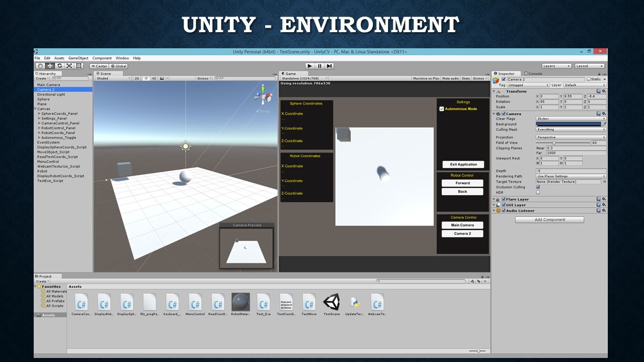Click the Camera 2 game object cube icon
644x362 pixels.
[496, 80]
